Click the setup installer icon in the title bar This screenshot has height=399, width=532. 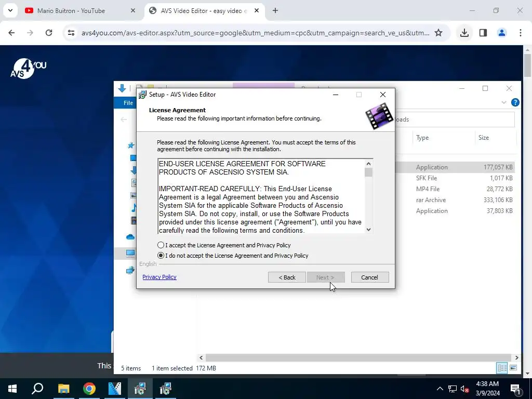click(142, 95)
